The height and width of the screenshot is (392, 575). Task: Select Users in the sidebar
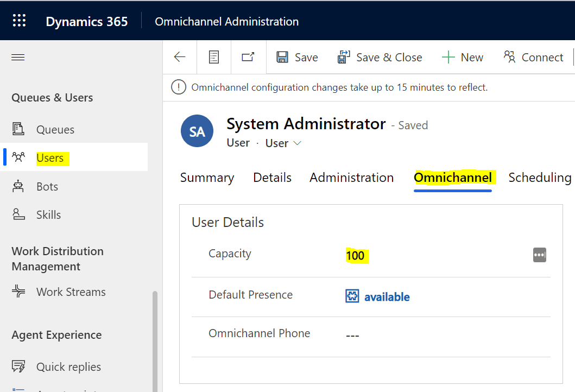click(50, 158)
